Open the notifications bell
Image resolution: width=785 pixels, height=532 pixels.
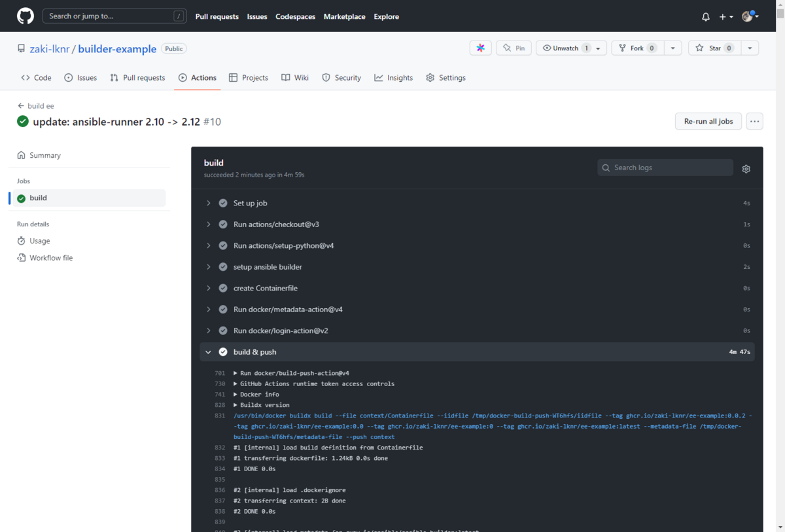pos(705,16)
